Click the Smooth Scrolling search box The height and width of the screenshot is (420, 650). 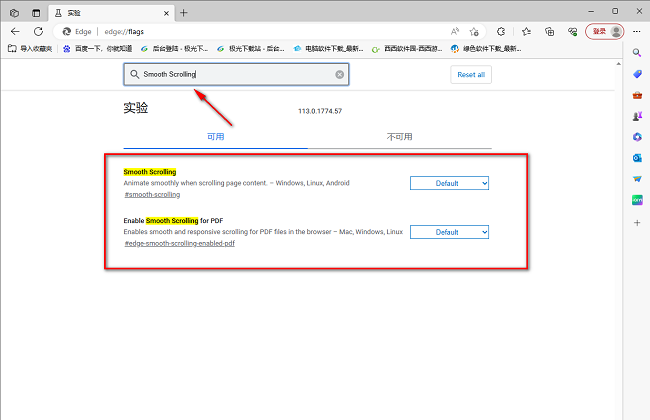236,74
